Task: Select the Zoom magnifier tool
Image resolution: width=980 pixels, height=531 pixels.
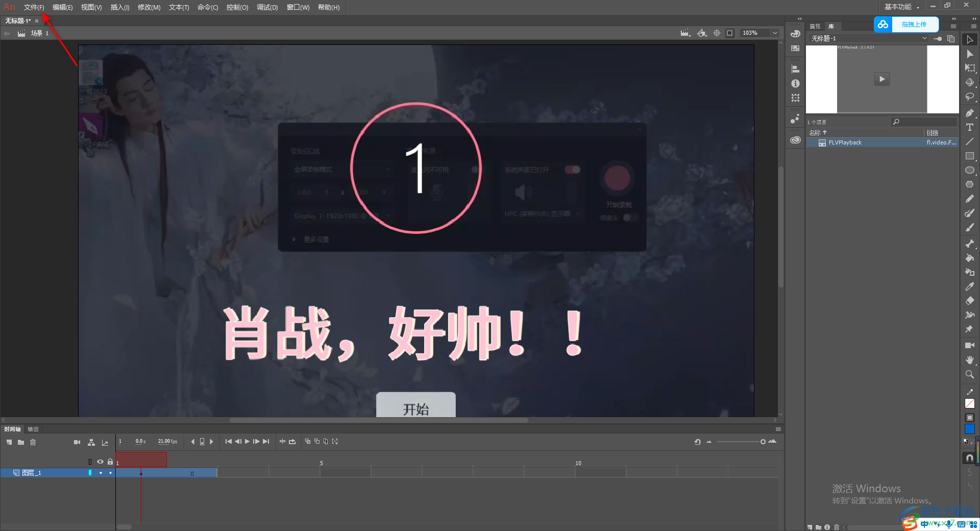Action: tap(970, 374)
